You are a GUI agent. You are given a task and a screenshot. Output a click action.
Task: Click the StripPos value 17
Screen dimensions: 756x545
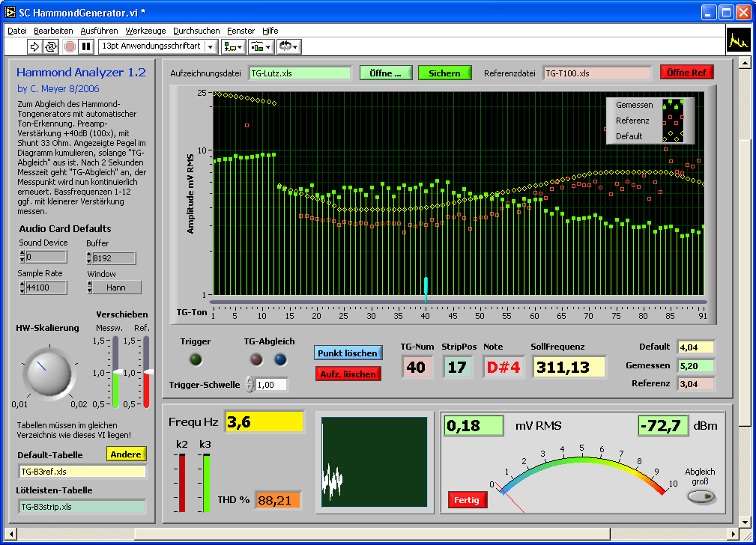pyautogui.click(x=457, y=367)
